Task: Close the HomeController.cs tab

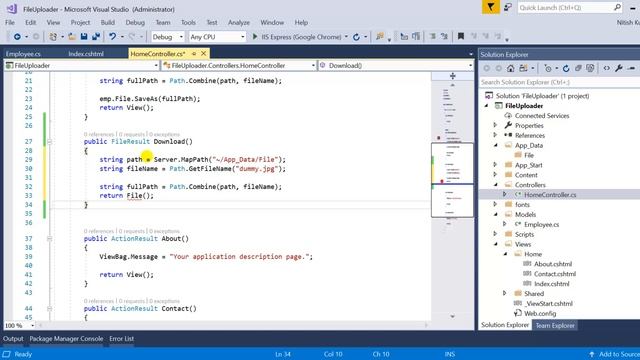Action: click(x=203, y=53)
